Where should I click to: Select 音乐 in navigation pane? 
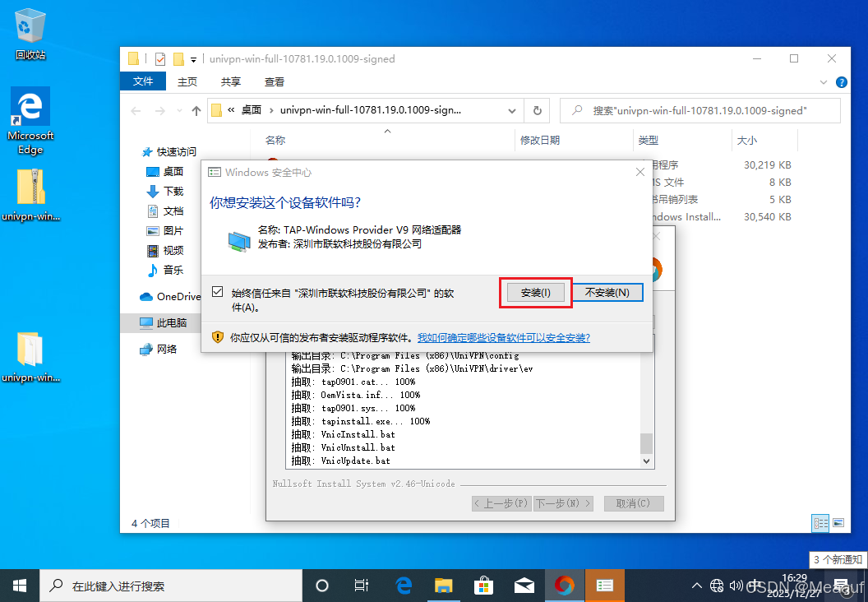point(165,270)
